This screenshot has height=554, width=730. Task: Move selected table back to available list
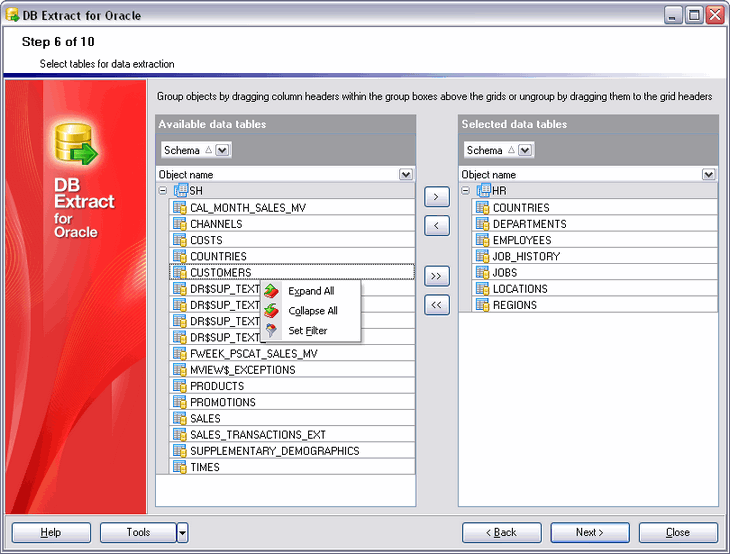coord(437,226)
